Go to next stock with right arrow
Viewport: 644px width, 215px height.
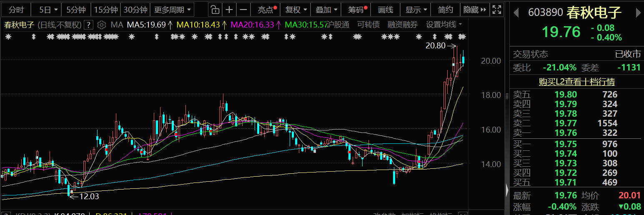click(638, 13)
